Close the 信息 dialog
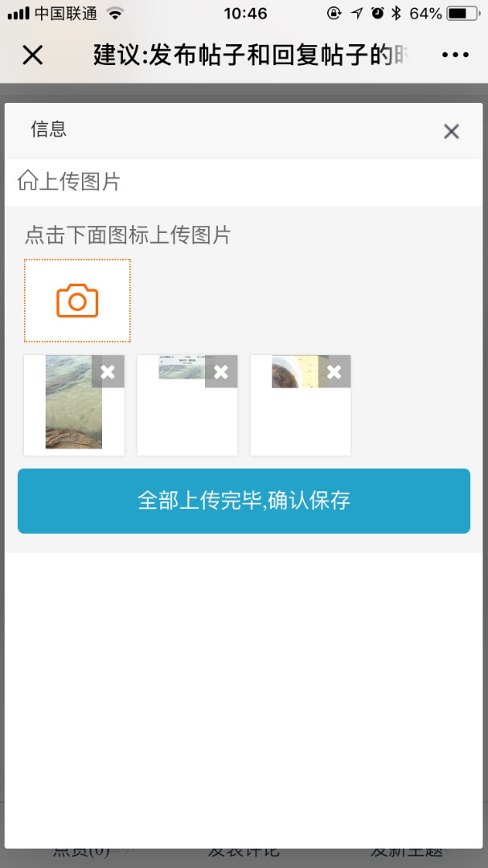 click(452, 131)
